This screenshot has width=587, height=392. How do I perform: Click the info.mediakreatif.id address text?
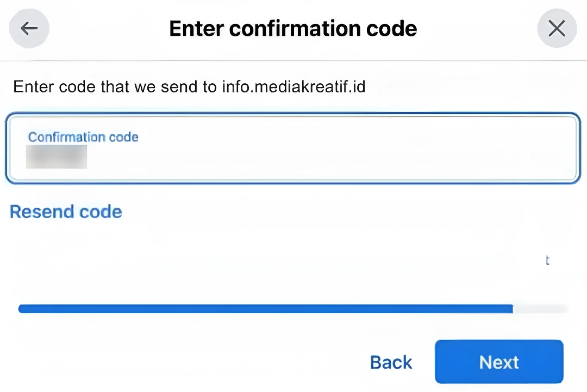[293, 87]
